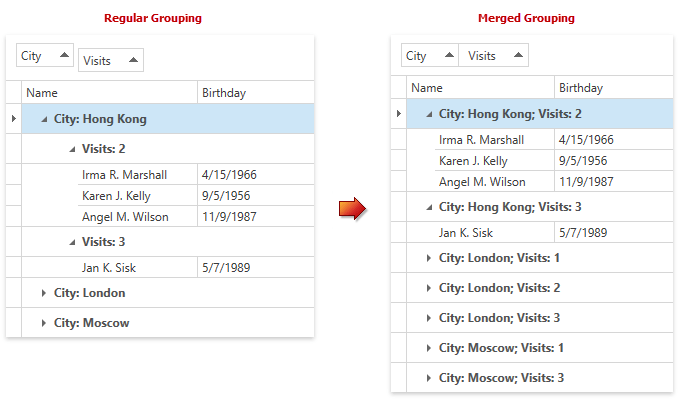Click the sort arrow on left Visits group chip

coord(134,60)
